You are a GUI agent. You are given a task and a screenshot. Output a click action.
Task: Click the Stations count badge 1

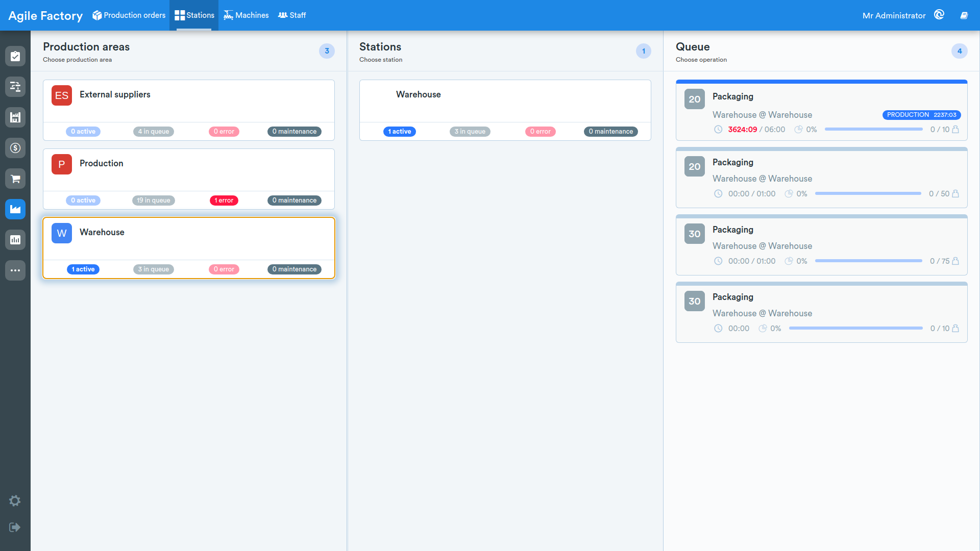[644, 51]
